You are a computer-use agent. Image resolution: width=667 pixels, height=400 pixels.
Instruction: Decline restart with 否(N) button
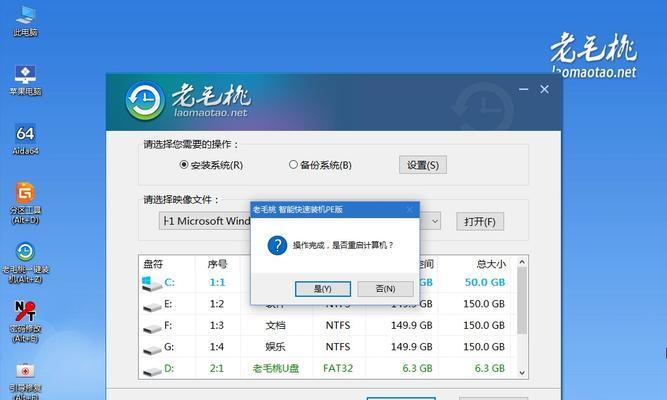(x=385, y=289)
